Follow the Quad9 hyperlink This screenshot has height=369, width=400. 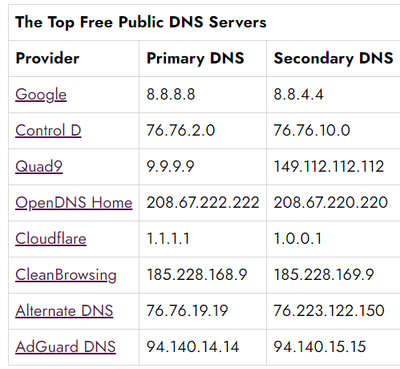[x=39, y=166]
